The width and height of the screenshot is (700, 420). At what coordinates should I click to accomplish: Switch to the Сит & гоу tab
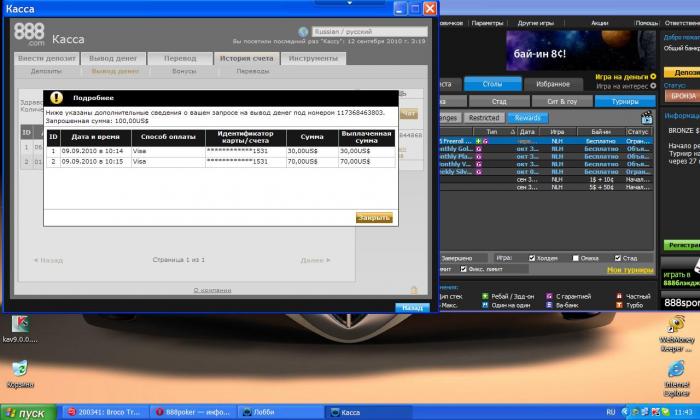tap(562, 101)
